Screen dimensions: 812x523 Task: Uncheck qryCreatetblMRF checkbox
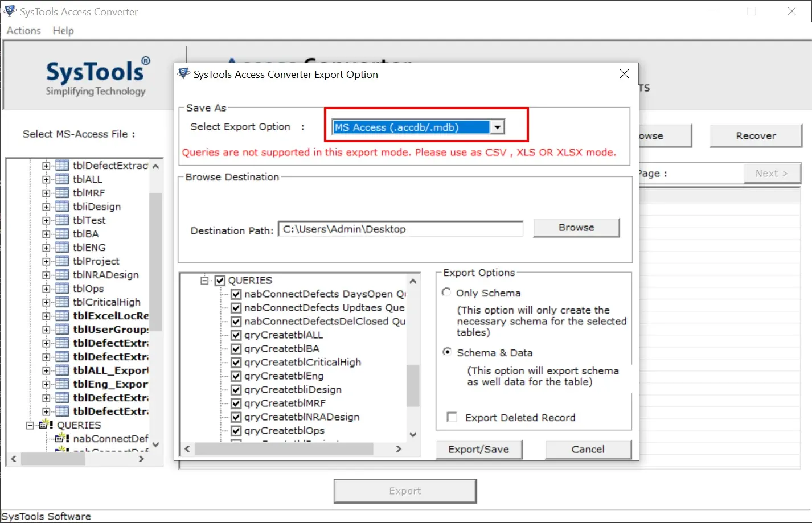[x=236, y=403]
